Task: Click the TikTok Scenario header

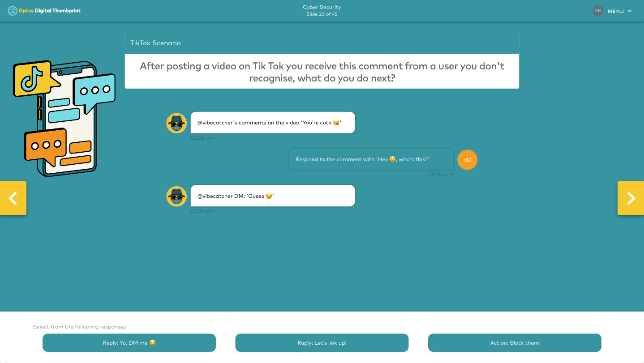Action: (x=322, y=43)
